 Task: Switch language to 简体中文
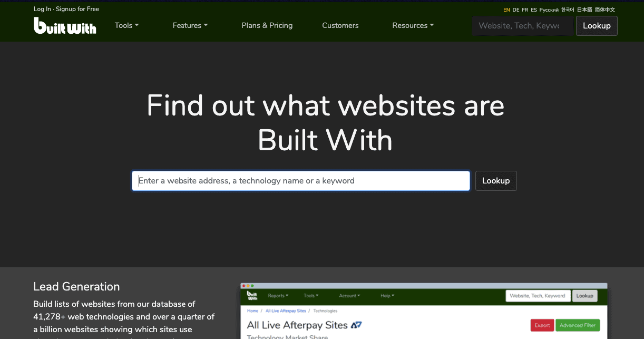[x=605, y=9]
